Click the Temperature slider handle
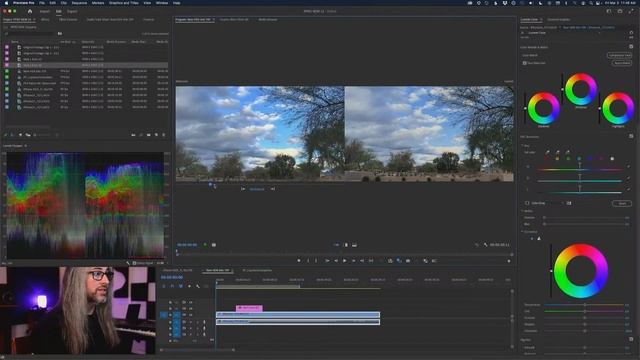This screenshot has height=360, width=640. coord(584,305)
